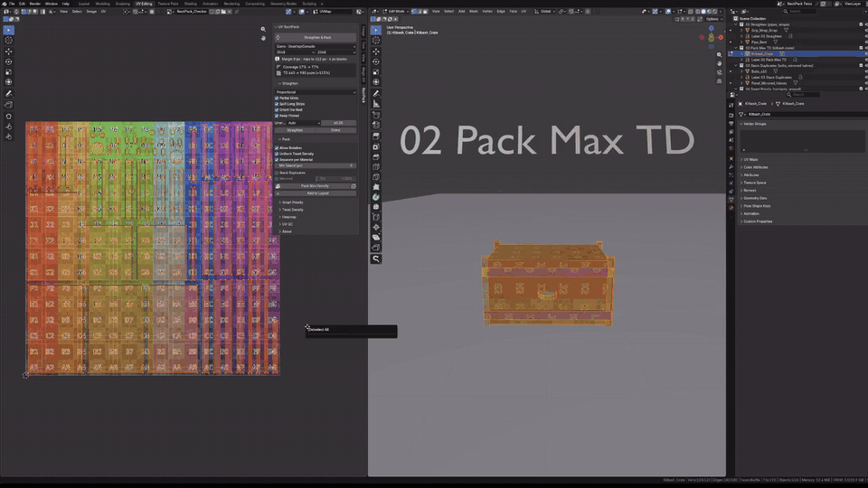The height and width of the screenshot is (488, 868).
Task: Open the Game - Desktop/Console preset dropdown
Action: pos(316,46)
